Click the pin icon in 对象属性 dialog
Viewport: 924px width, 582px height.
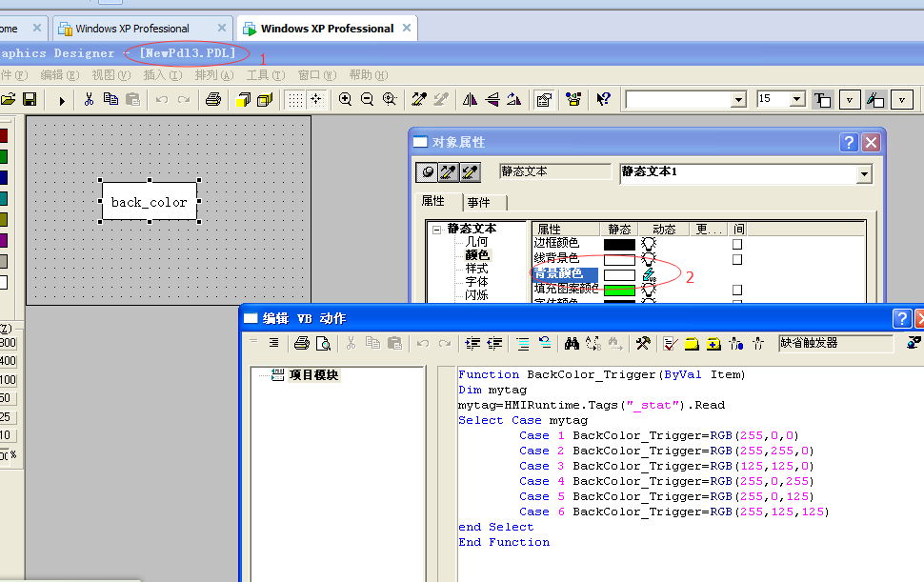428,172
